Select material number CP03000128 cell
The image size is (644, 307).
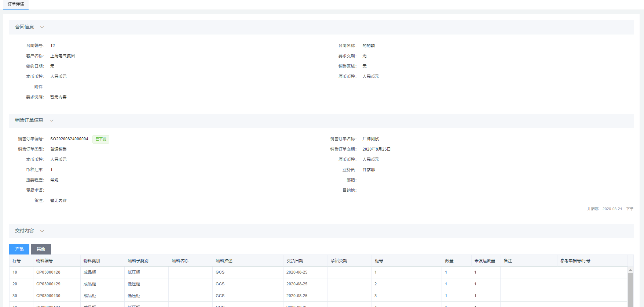[48, 272]
